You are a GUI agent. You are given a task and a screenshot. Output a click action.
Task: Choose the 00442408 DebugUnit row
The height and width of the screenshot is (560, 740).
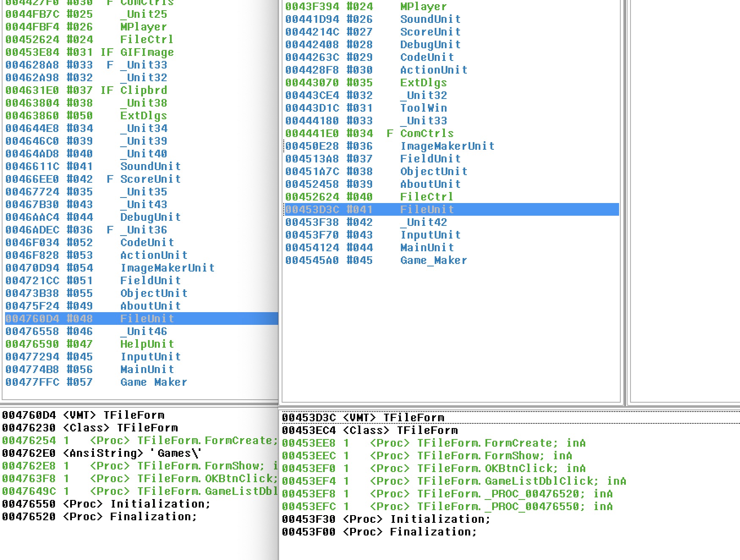click(452, 44)
